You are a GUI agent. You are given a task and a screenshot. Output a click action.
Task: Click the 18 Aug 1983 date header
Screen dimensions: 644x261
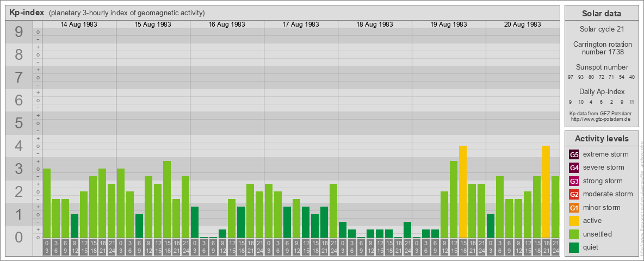coord(375,24)
